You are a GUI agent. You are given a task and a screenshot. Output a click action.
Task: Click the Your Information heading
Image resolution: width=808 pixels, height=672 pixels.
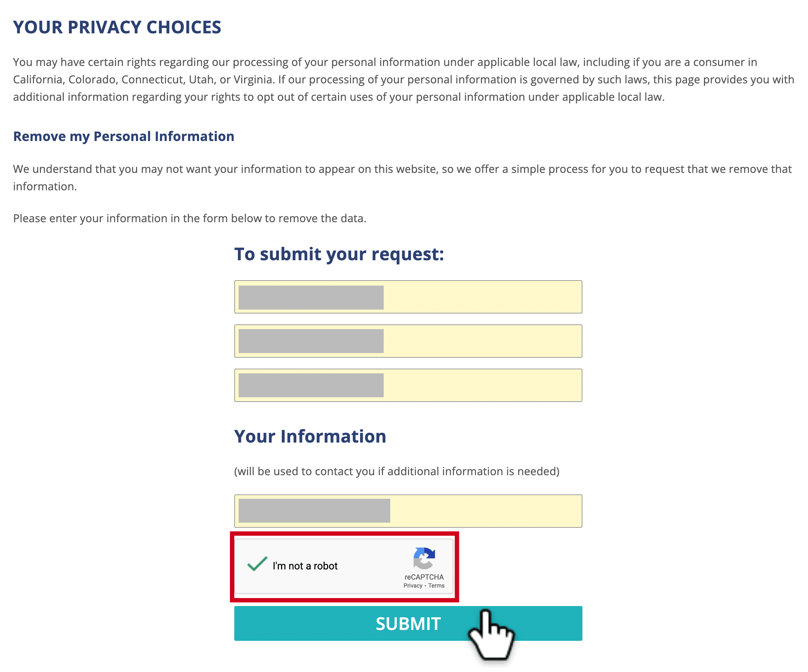pos(310,436)
